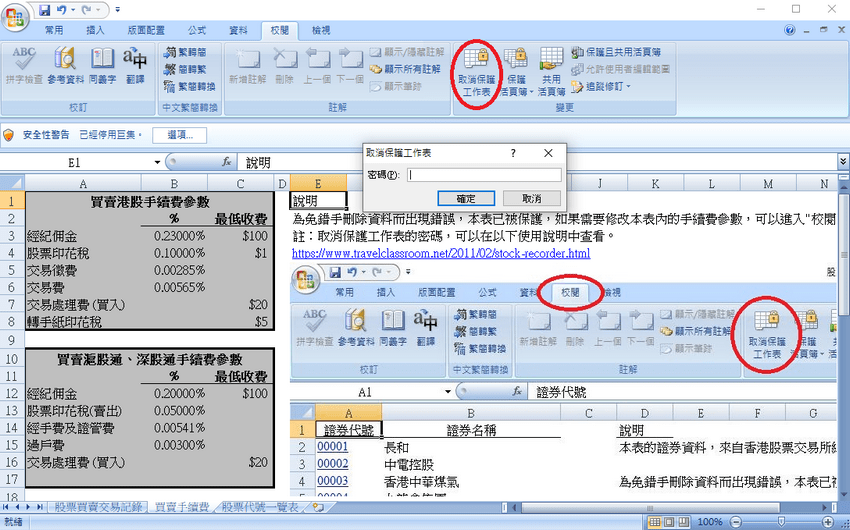Open Excel help question mark icon
The image size is (850, 530).
click(789, 30)
